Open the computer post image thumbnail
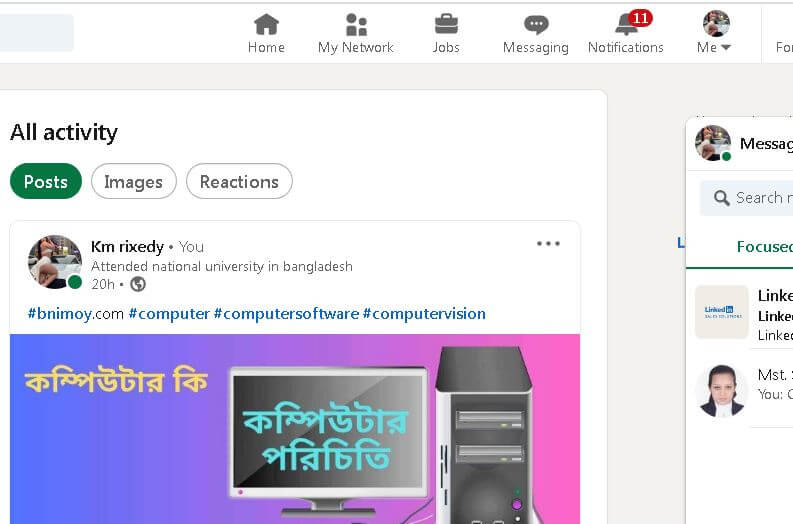 point(295,429)
